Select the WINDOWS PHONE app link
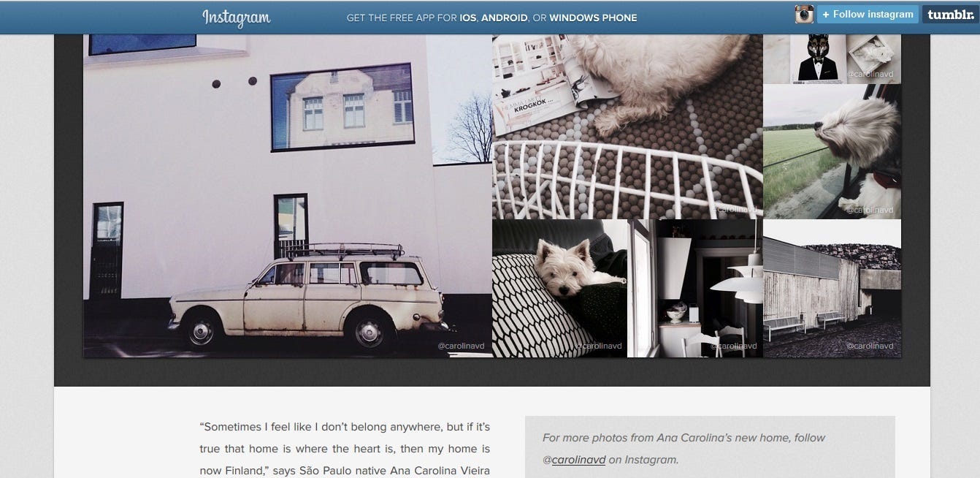Image resolution: width=980 pixels, height=478 pixels. click(x=593, y=18)
